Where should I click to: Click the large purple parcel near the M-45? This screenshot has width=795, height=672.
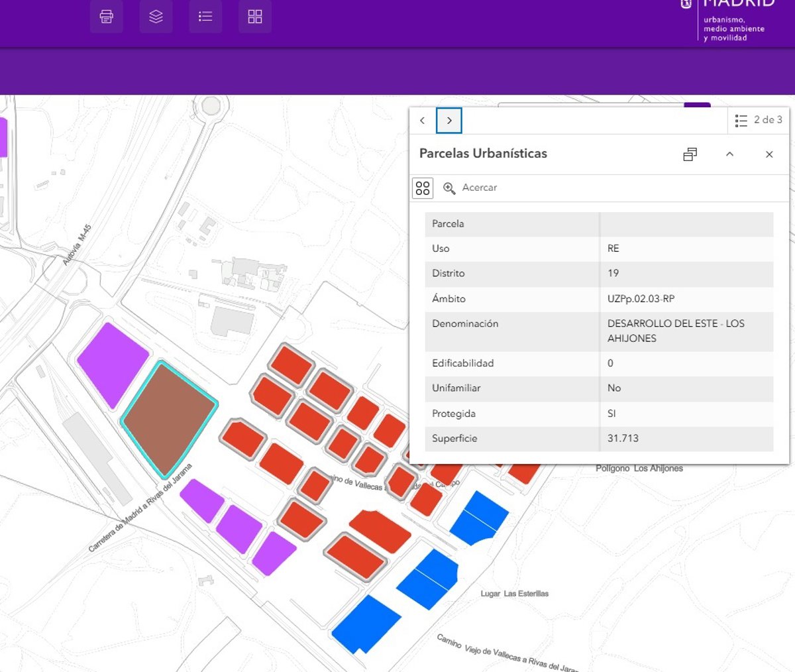(x=113, y=363)
